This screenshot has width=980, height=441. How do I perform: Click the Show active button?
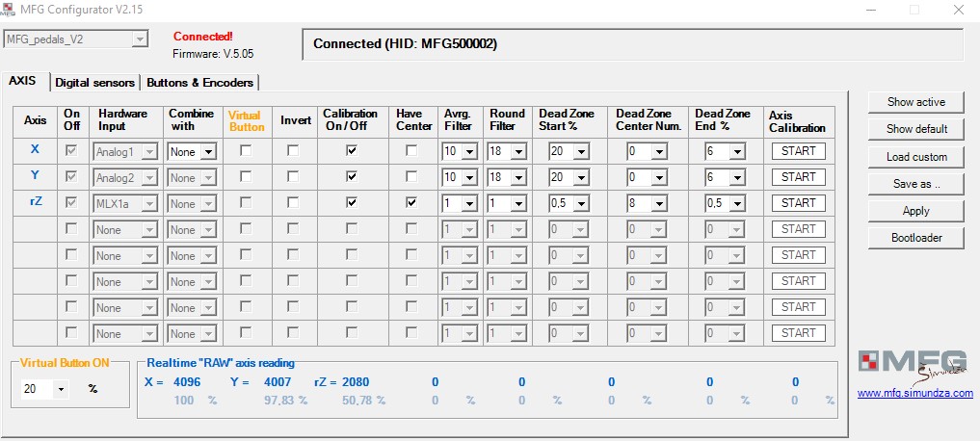click(916, 102)
